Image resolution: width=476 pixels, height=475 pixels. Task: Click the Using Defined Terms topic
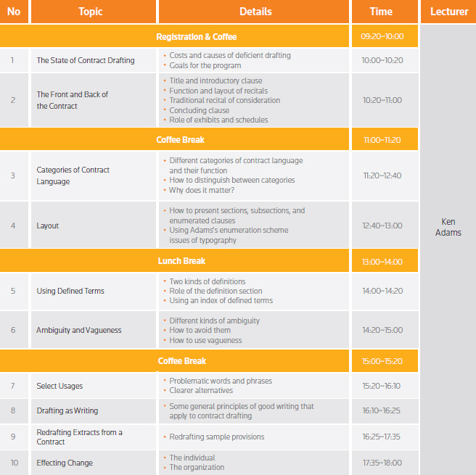coord(70,291)
